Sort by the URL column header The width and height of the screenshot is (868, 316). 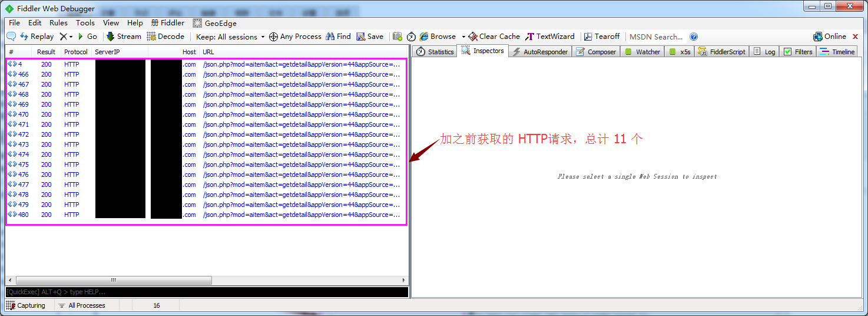click(303, 52)
